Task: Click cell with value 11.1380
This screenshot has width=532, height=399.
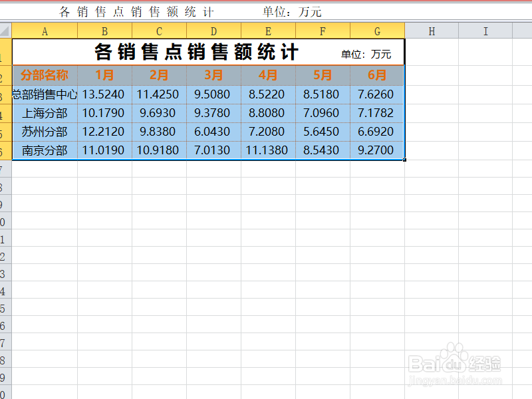Action: [269, 150]
